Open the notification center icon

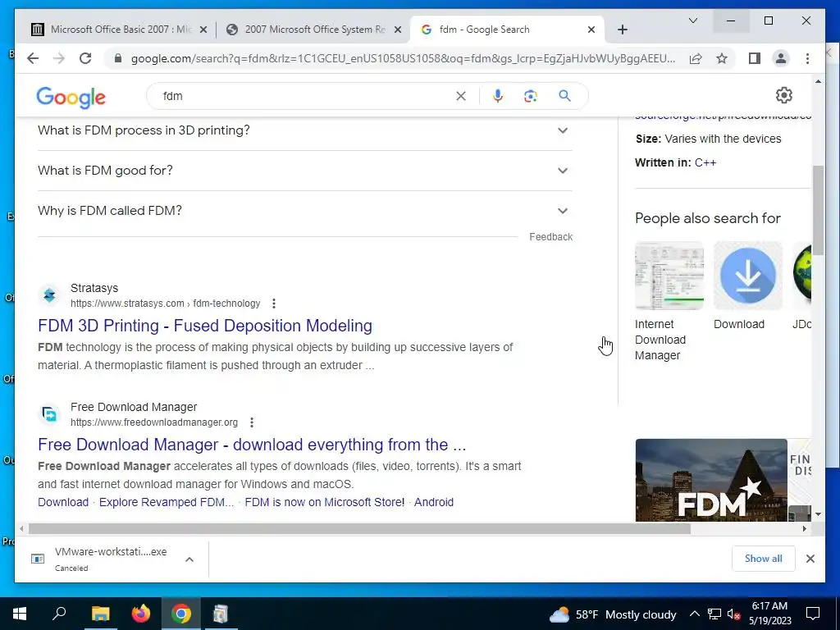pos(813,614)
